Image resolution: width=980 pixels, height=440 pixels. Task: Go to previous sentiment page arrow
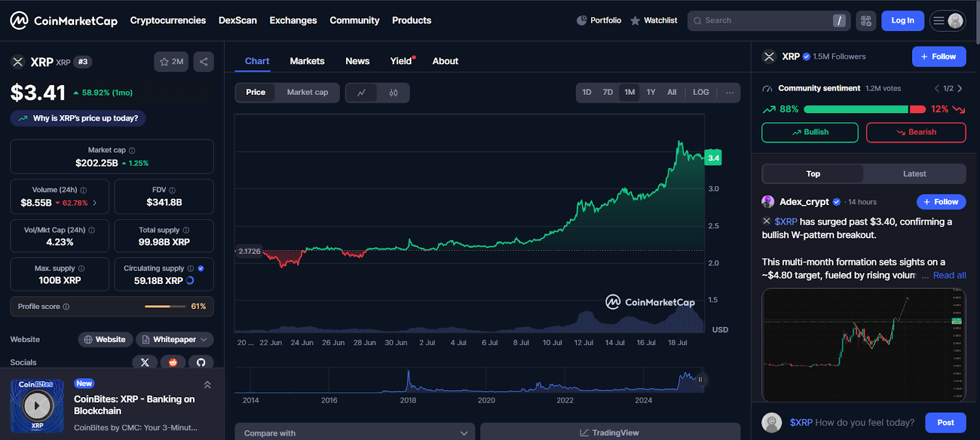pyautogui.click(x=937, y=88)
